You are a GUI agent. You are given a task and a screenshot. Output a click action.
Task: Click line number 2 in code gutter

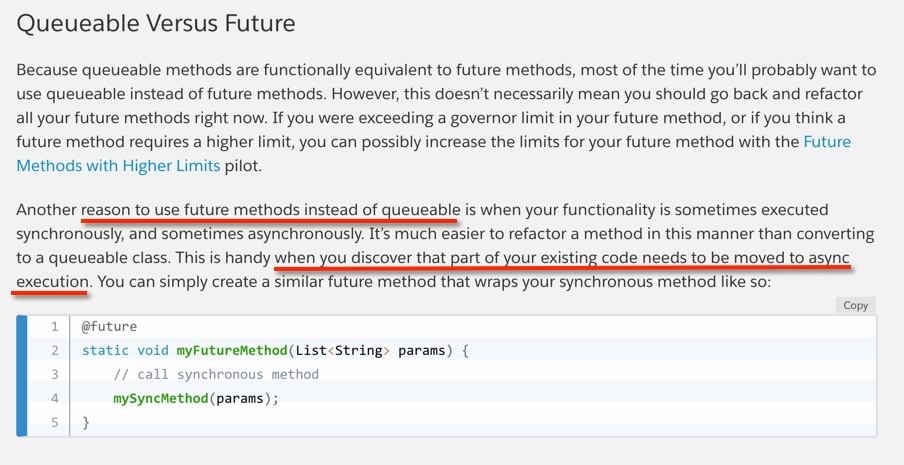56,350
